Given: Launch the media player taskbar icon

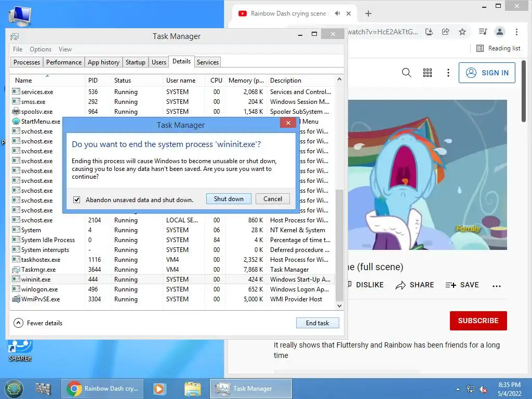Looking at the screenshot, I should click(x=159, y=389).
